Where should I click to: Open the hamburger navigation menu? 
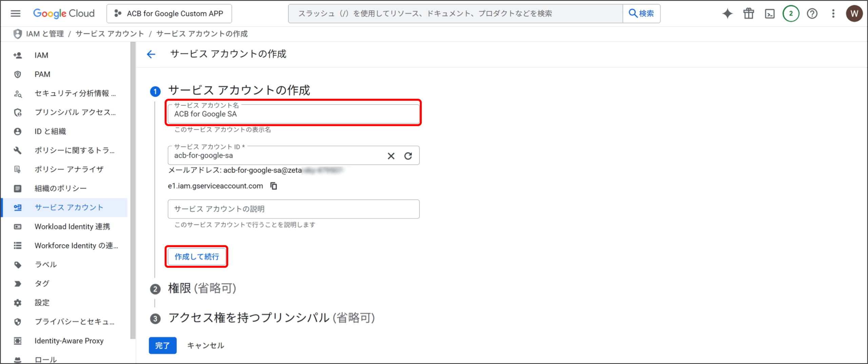point(16,14)
